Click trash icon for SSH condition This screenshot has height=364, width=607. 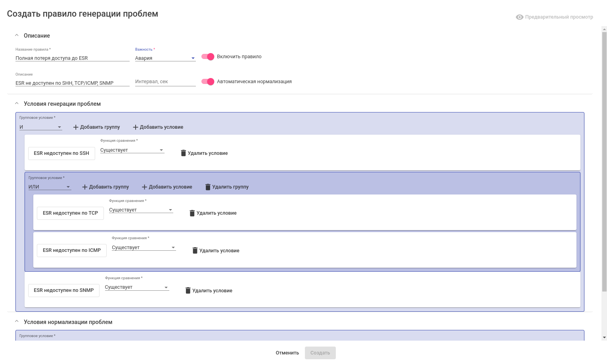pyautogui.click(x=183, y=153)
